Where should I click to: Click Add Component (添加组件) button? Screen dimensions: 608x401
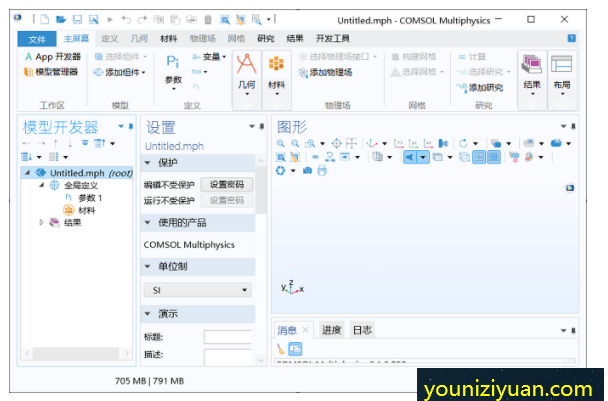(120, 72)
